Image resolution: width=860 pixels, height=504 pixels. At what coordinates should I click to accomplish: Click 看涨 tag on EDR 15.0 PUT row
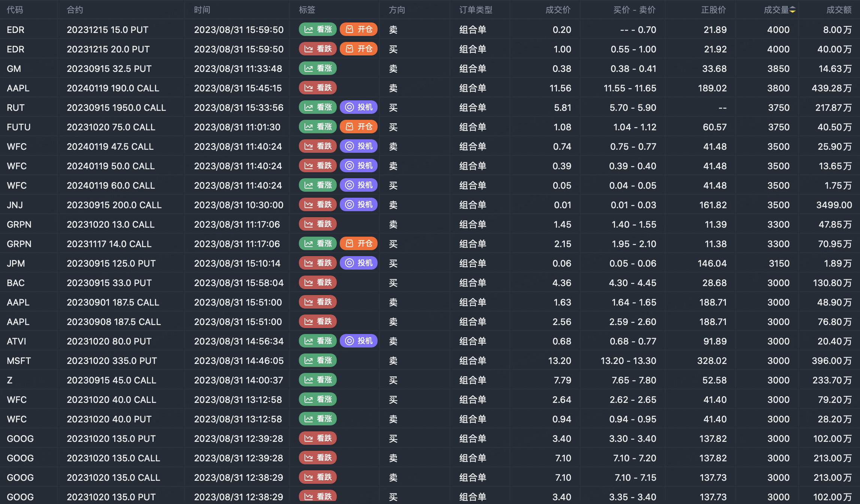pos(318,30)
